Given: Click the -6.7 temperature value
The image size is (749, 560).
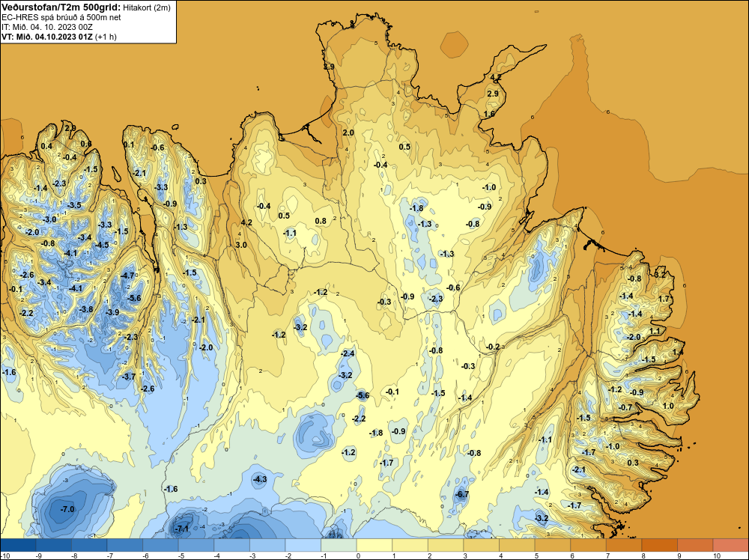Looking at the screenshot, I should [x=462, y=495].
